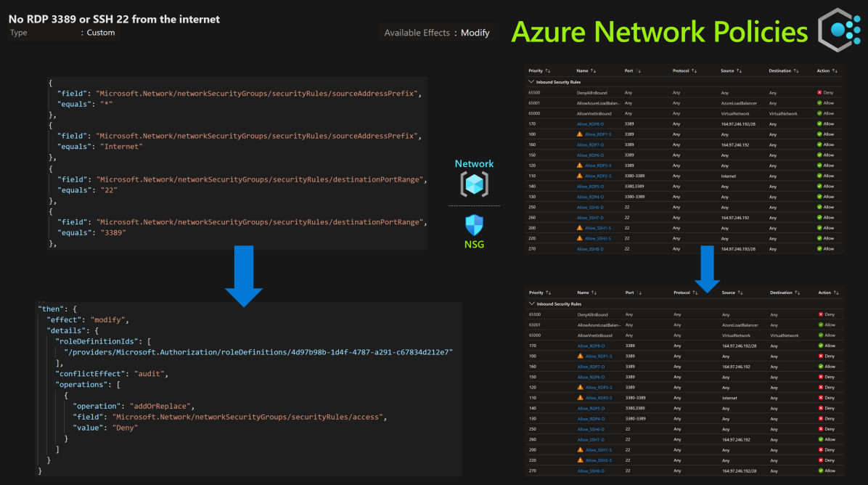The width and height of the screenshot is (868, 485).
Task: Open Allow_RDP7-D rule in upper table
Action: coord(590,144)
